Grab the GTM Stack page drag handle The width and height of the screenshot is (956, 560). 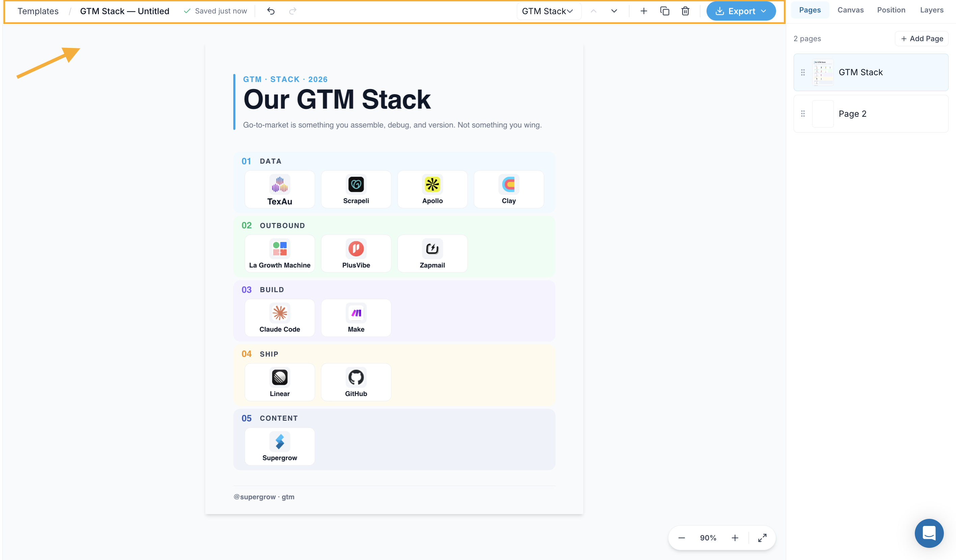pos(803,72)
